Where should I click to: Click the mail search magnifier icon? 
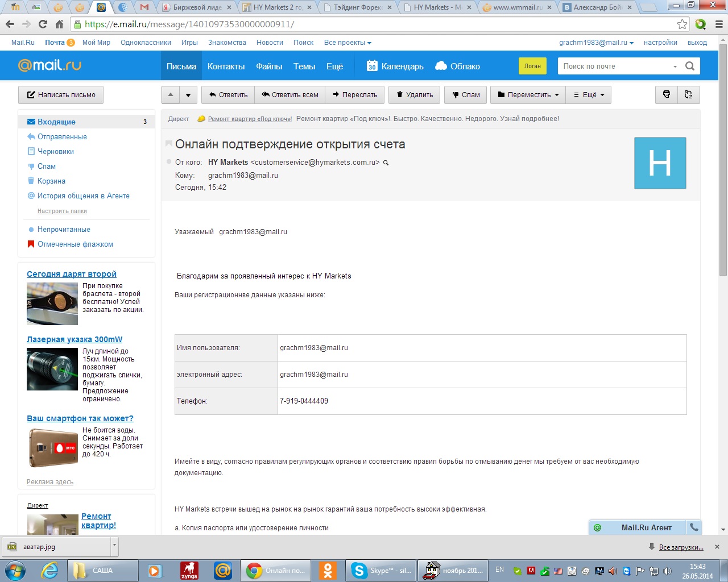click(x=690, y=66)
